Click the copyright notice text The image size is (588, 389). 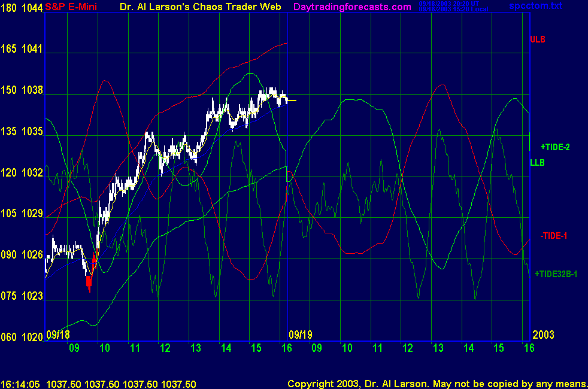(437, 383)
